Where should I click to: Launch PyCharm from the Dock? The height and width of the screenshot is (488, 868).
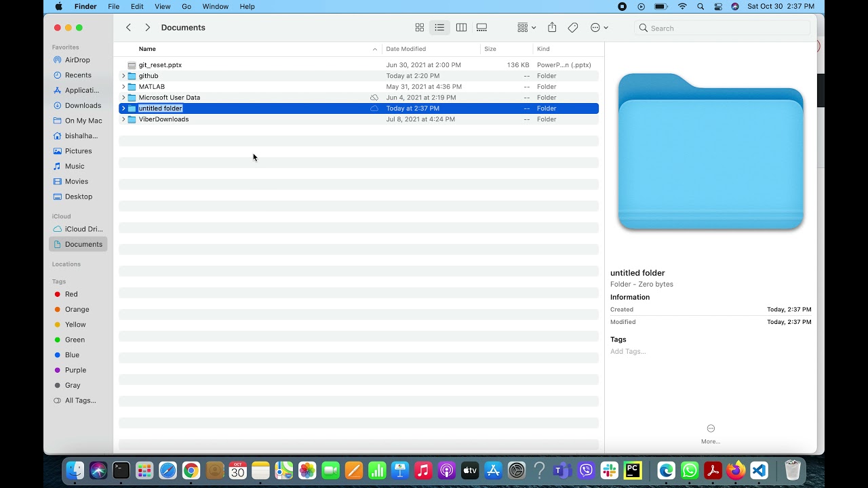click(x=633, y=470)
